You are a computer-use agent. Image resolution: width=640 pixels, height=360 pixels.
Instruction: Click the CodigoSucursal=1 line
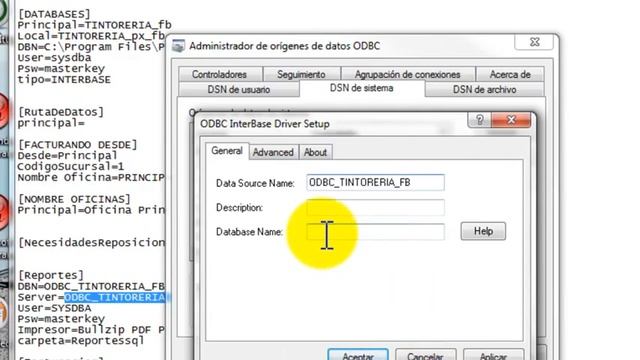71,167
